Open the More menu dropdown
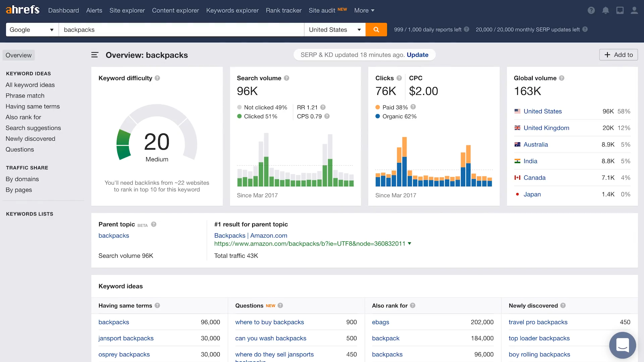644x362 pixels. pos(364,10)
